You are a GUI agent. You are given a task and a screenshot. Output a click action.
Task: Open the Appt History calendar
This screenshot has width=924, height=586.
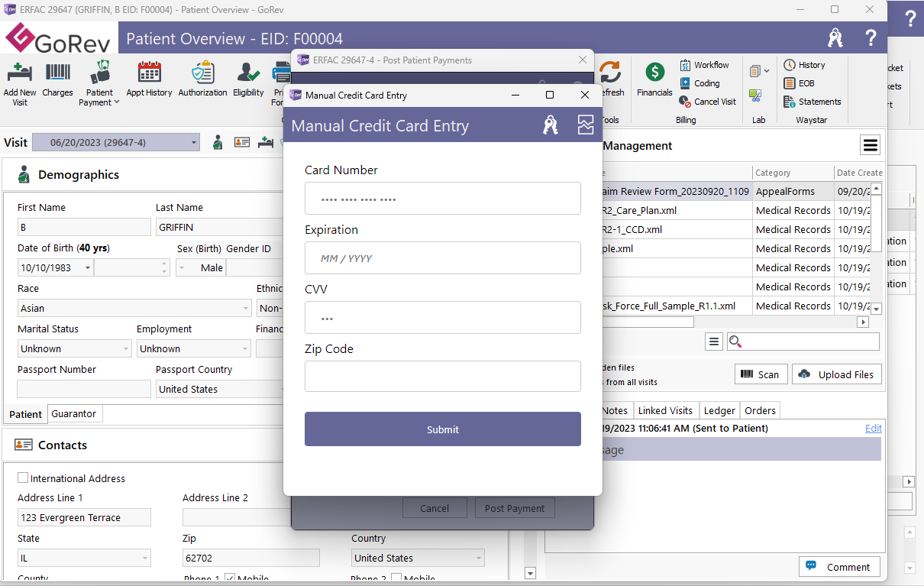pyautogui.click(x=149, y=79)
